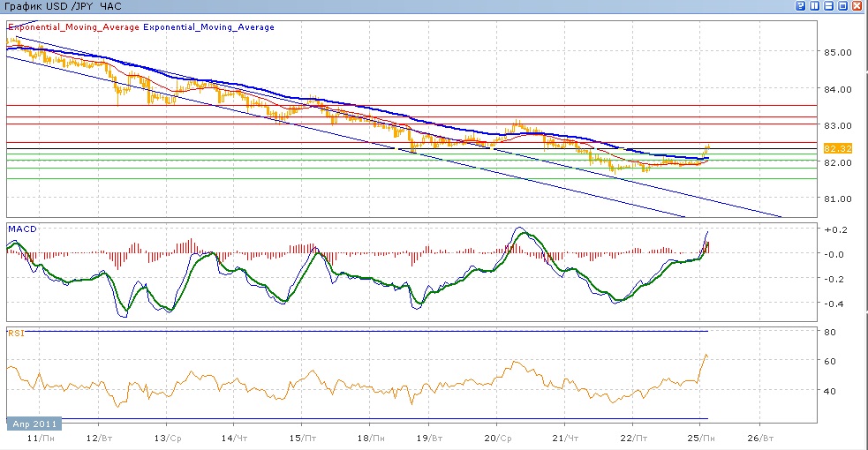The height and width of the screenshot is (450, 868).
Task: Click the 20/Ср date on time axis
Action: click(x=497, y=438)
